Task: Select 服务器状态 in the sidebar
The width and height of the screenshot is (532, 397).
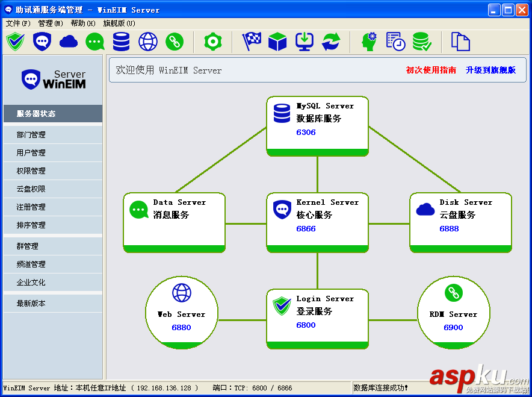Action: 53,113
